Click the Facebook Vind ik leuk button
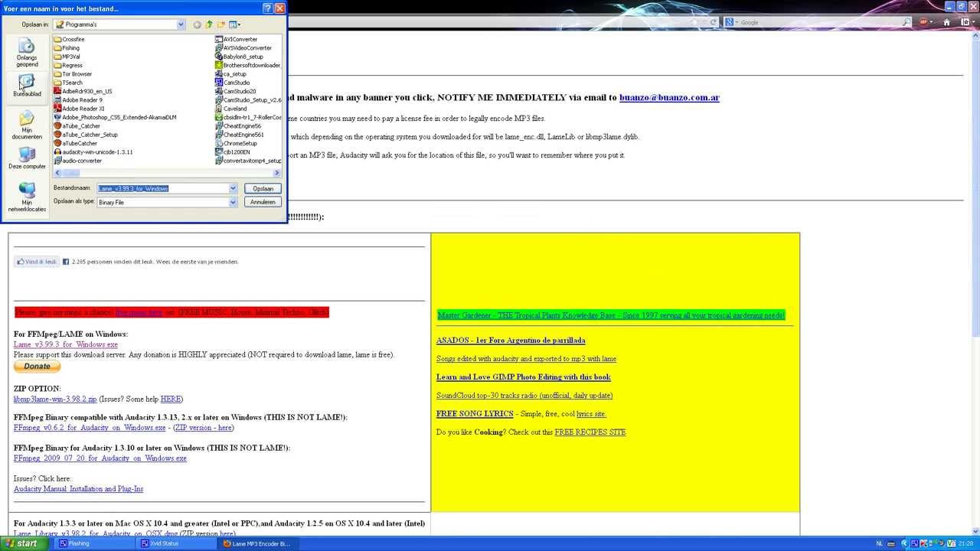 [x=37, y=262]
